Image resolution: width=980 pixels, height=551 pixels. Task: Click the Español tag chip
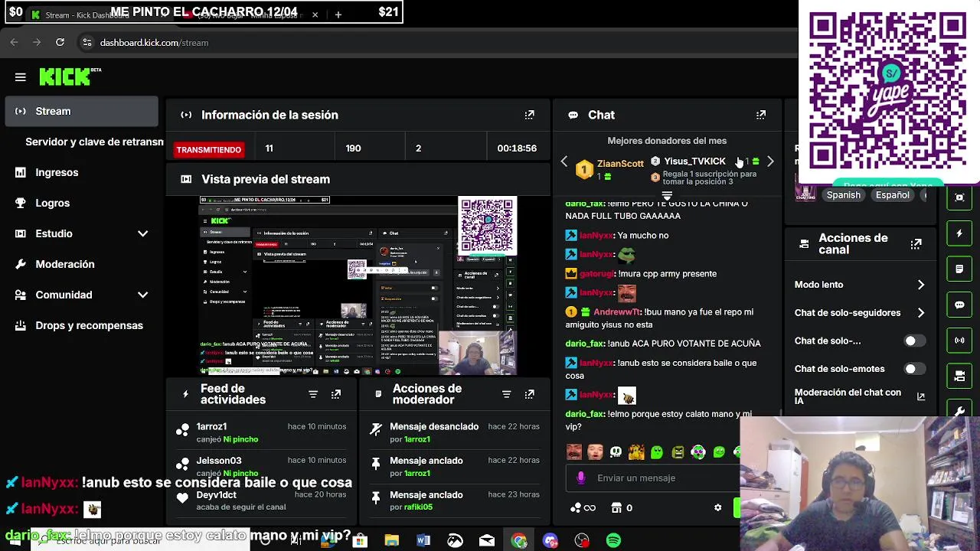pyautogui.click(x=892, y=195)
